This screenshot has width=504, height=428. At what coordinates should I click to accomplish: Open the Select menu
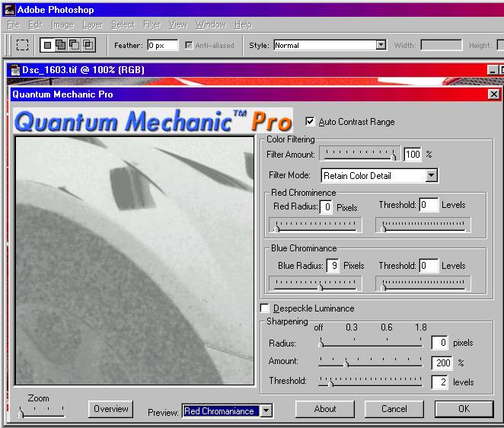pyautogui.click(x=123, y=25)
